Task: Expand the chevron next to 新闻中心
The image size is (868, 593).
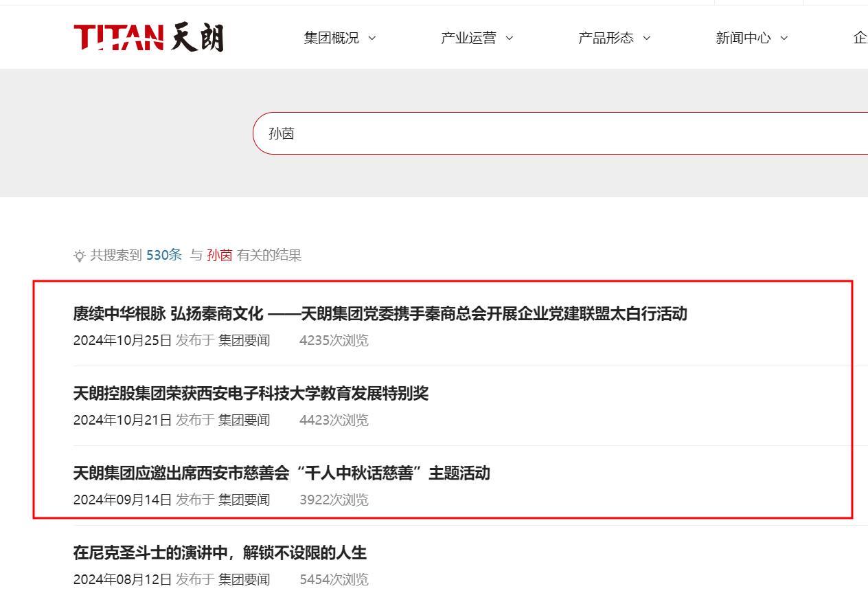Action: [784, 38]
